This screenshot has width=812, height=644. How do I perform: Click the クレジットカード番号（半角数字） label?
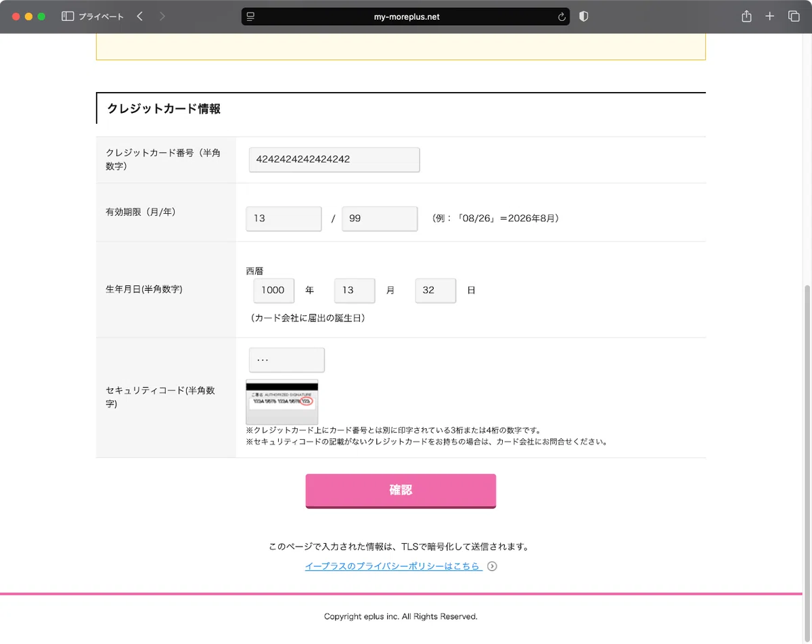tap(163, 160)
